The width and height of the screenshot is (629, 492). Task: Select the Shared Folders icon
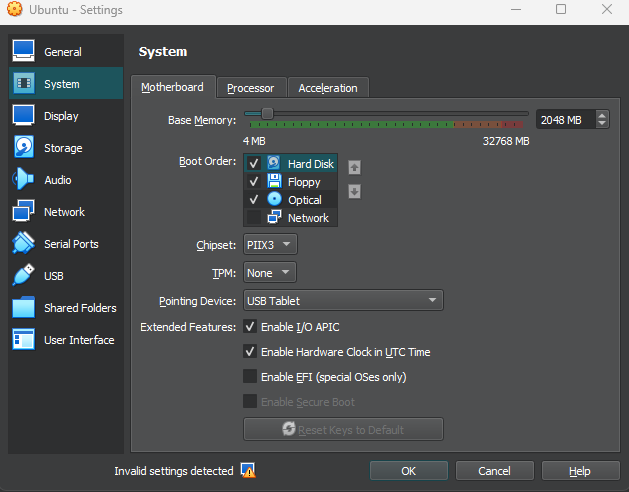[x=24, y=308]
